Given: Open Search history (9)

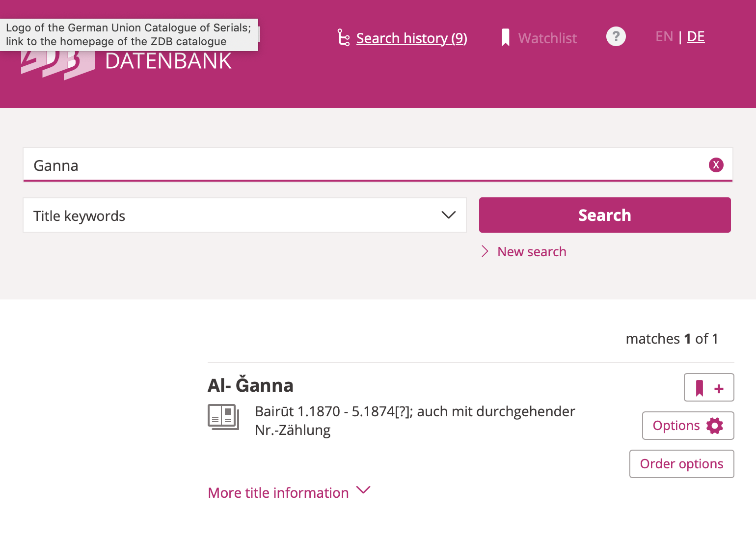Looking at the screenshot, I should click(411, 38).
